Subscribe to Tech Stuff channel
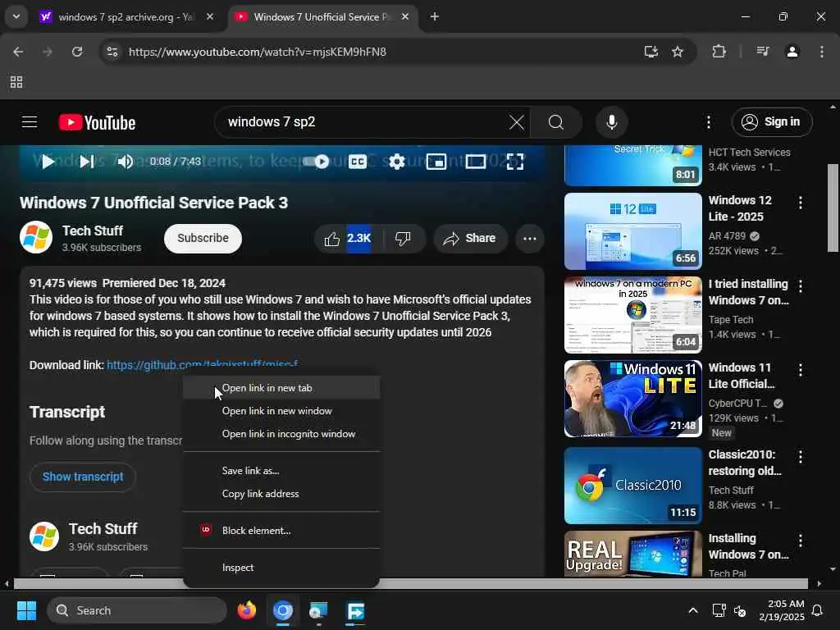 203,239
